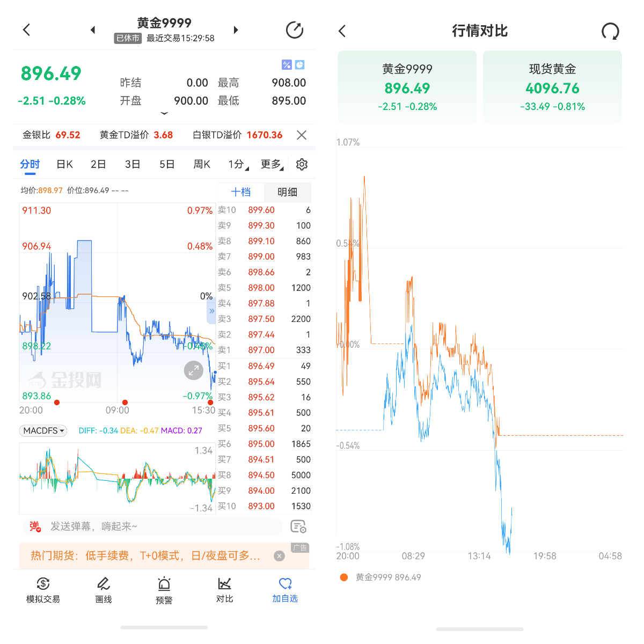Open chart settings gear
The height and width of the screenshot is (644, 644).
pyautogui.click(x=302, y=164)
